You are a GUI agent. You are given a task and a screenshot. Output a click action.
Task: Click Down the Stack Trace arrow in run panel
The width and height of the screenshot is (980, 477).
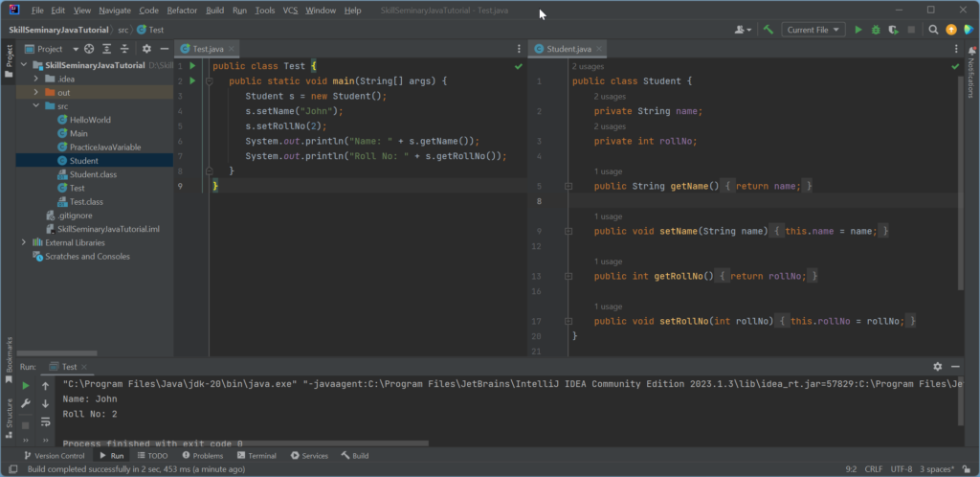(x=45, y=404)
